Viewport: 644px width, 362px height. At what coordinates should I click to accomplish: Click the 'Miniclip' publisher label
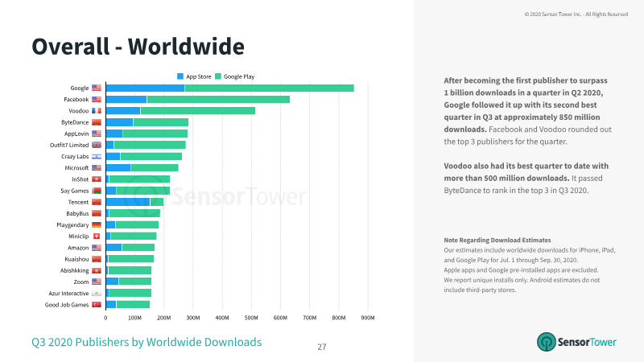pyautogui.click(x=79, y=236)
